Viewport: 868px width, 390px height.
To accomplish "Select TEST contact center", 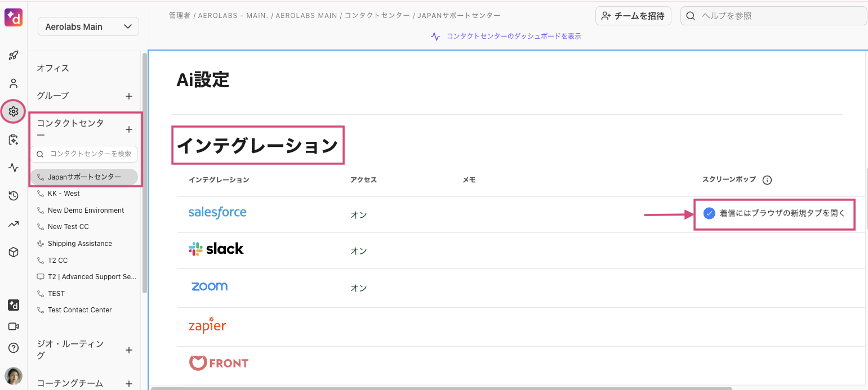I will (x=56, y=294).
